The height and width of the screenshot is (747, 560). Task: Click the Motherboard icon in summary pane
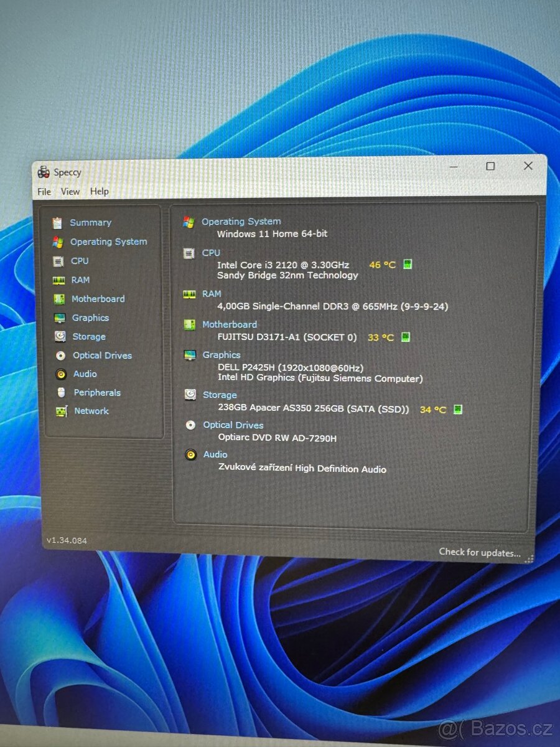[x=190, y=325]
